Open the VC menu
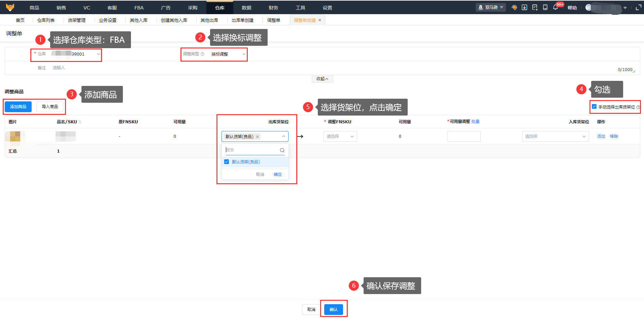The width and height of the screenshot is (644, 319). click(87, 7)
